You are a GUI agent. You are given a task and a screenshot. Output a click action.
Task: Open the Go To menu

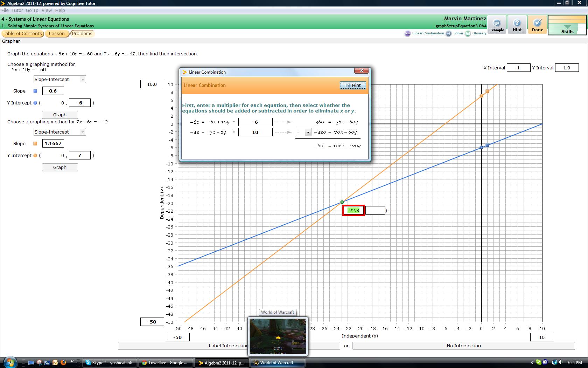coord(32,11)
